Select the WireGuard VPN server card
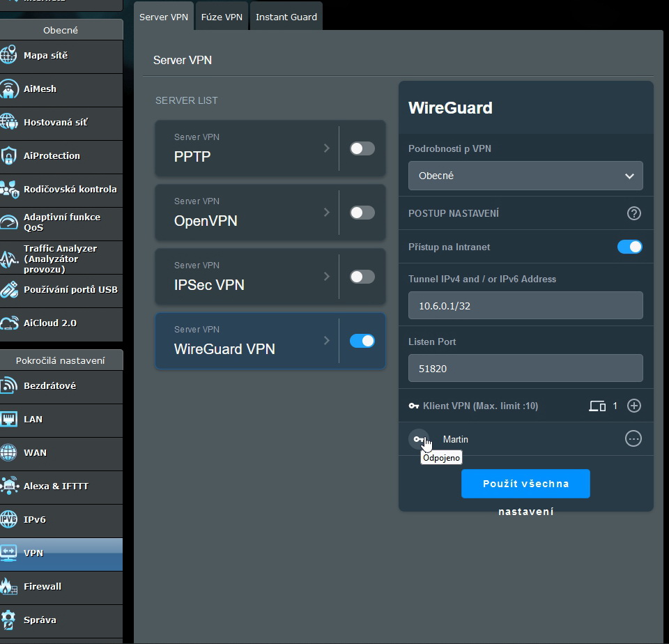 (270, 341)
